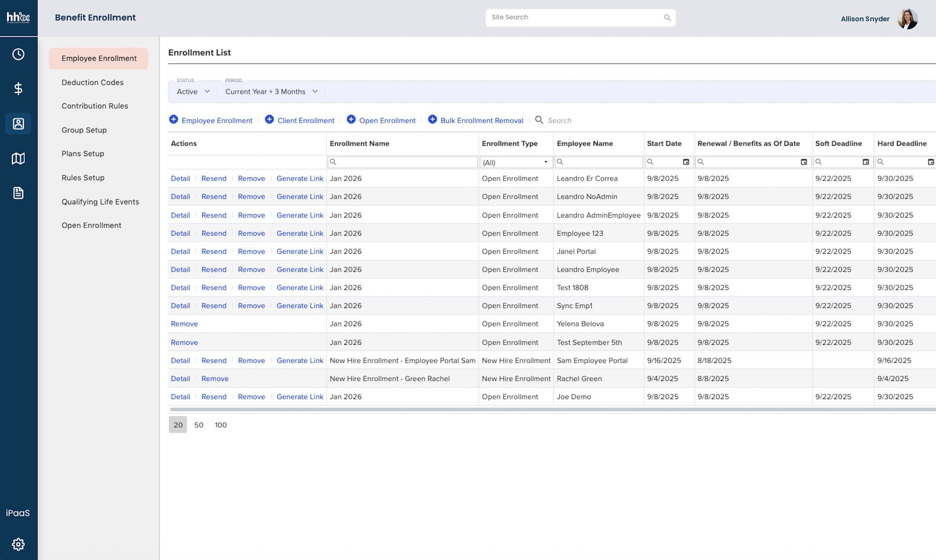Screen dimensions: 936x560
Task: Go to Deduction Codes menu item
Action: click(93, 82)
